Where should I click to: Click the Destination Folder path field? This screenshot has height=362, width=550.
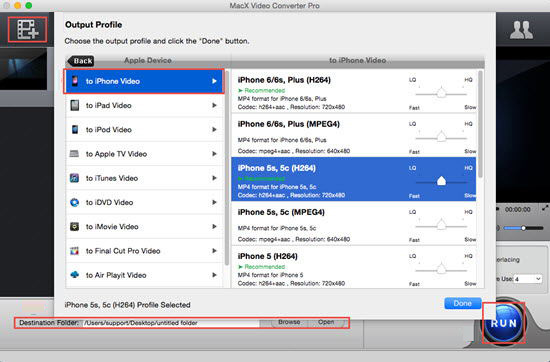click(171, 323)
